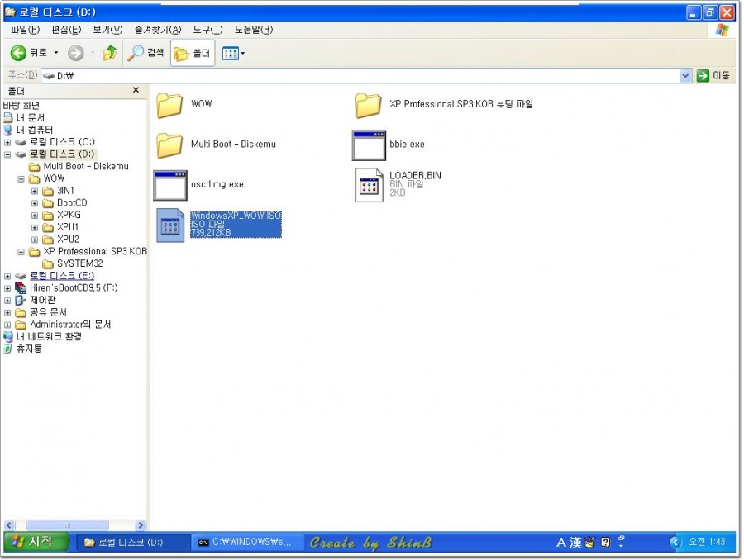Screen dimensions: 744x560
Task: Select the LOADER.BIN file icon
Action: (x=370, y=185)
